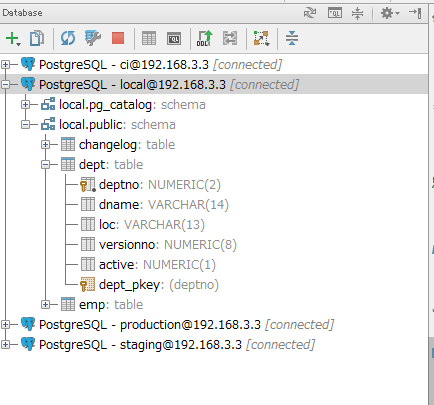Click elephant icon of production data source
Screen dimensions: 434x405
(x=28, y=324)
